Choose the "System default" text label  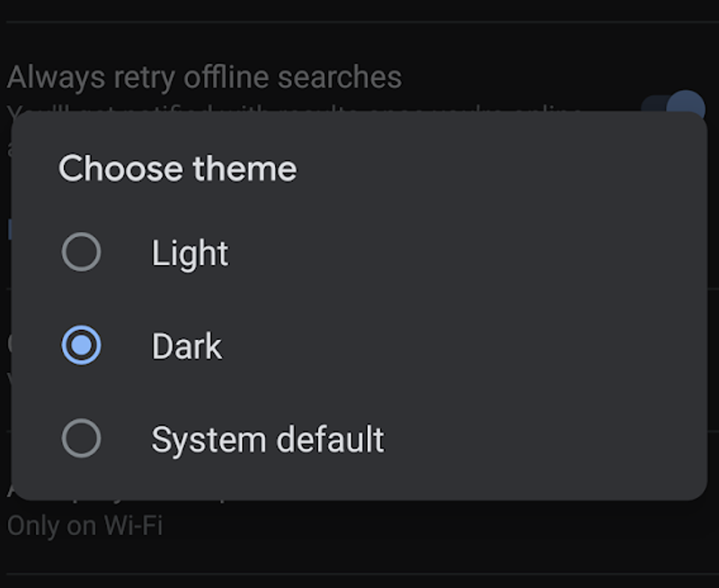click(x=268, y=440)
